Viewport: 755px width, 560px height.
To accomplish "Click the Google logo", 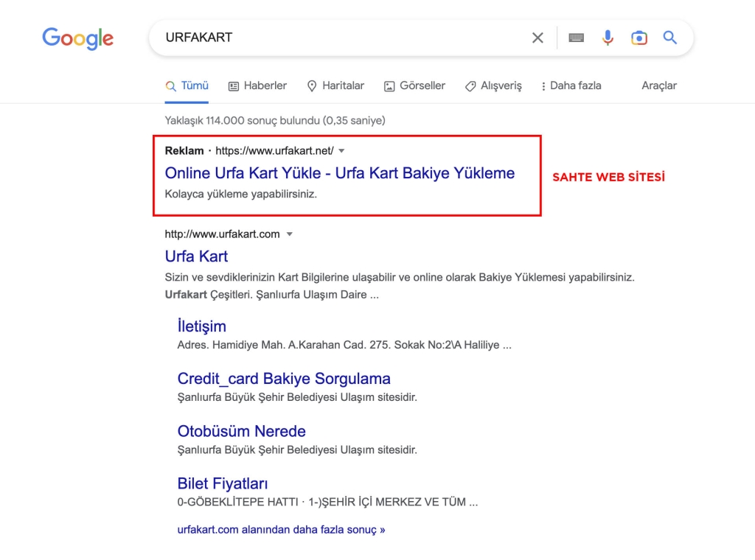I will pos(78,38).
